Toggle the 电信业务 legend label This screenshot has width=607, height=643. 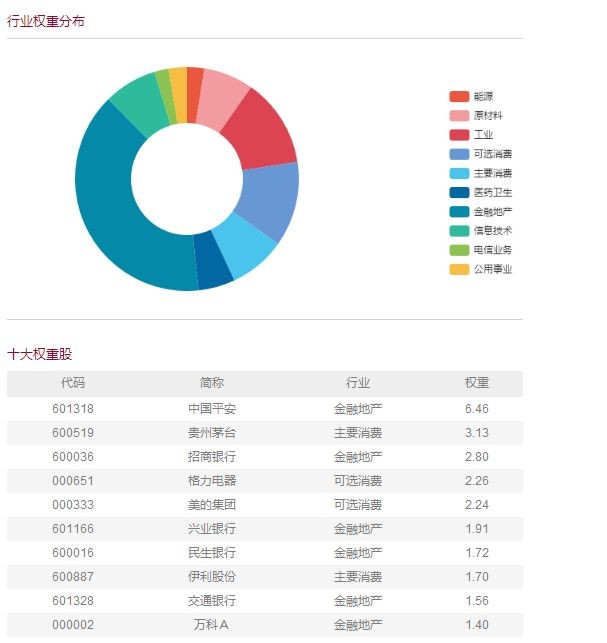[x=493, y=250]
